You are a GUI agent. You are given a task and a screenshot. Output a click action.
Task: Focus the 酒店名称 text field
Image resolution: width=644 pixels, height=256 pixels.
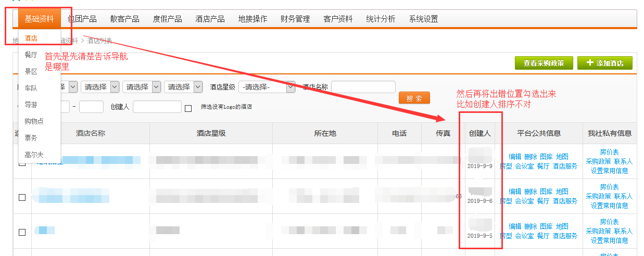[363, 87]
